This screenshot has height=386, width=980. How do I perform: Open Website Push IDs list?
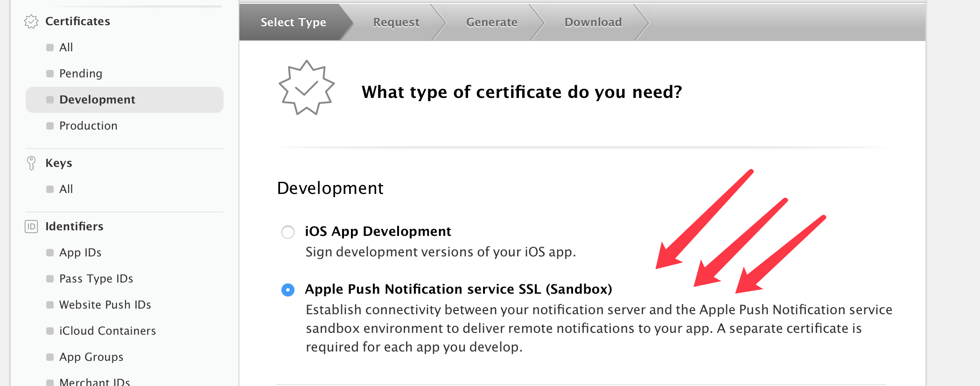pyautogui.click(x=105, y=305)
